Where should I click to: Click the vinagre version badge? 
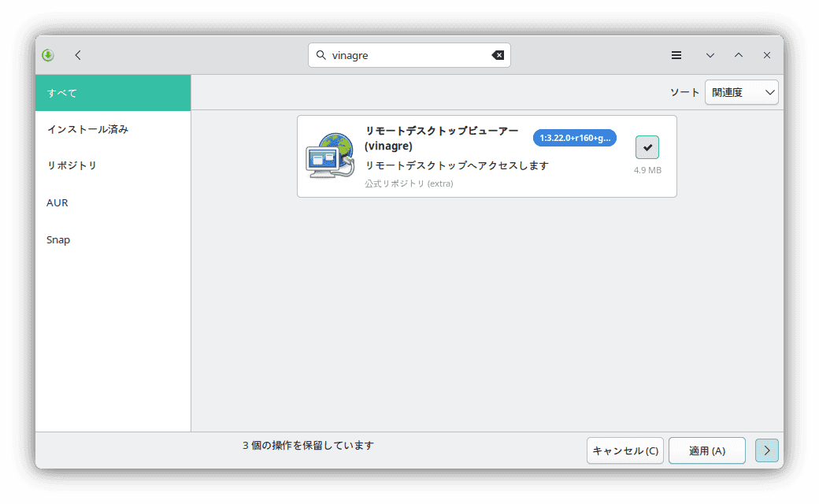[x=575, y=138]
